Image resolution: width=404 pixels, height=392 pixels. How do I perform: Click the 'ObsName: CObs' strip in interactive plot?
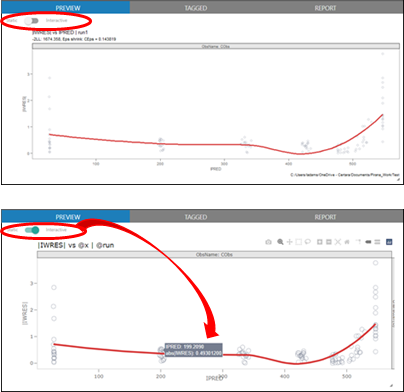click(214, 255)
